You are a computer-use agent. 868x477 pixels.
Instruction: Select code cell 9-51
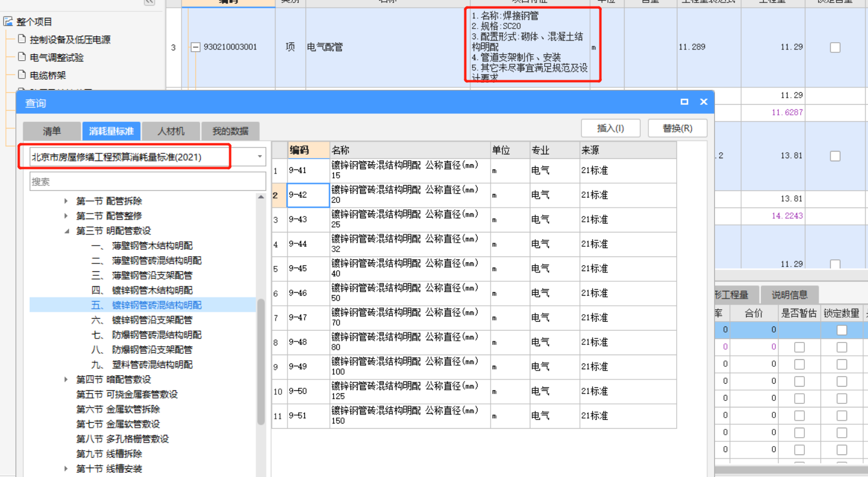tap(308, 416)
